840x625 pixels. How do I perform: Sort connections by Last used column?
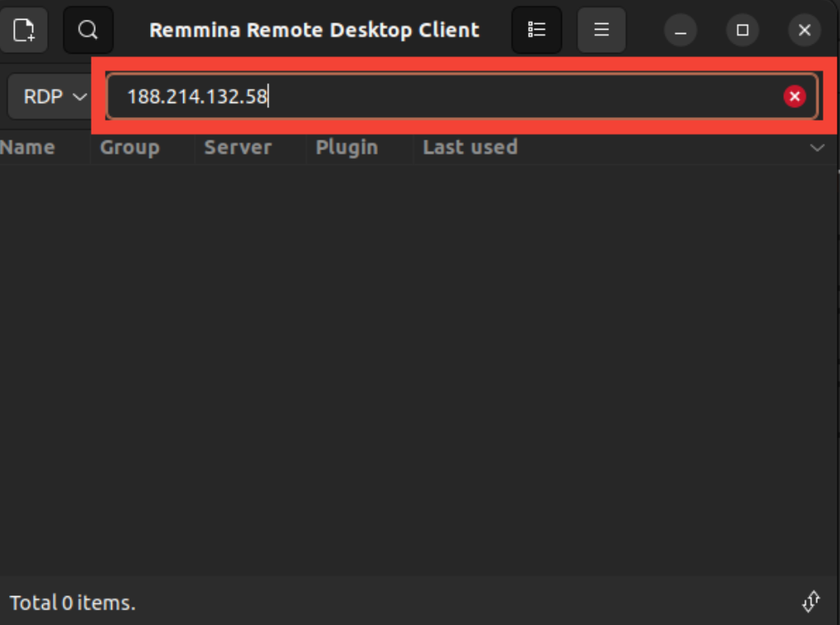click(x=470, y=148)
